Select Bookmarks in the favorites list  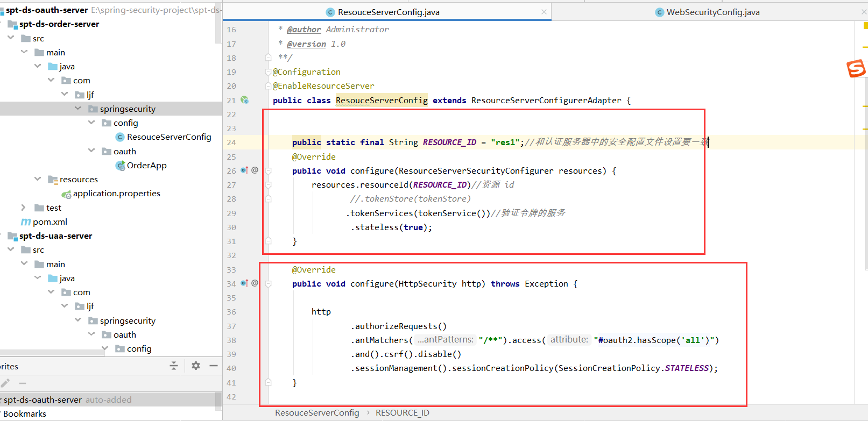tap(25, 413)
